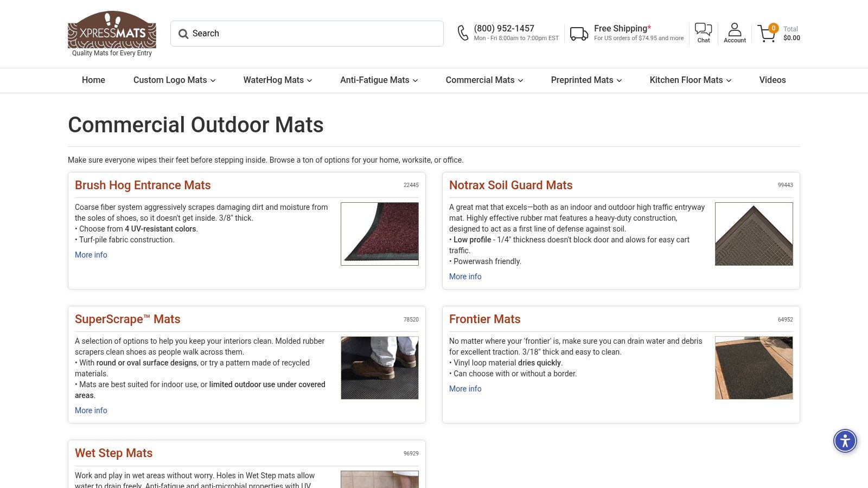
Task: Click the Notrax Soil Guard mat thumbnail
Action: point(754,234)
